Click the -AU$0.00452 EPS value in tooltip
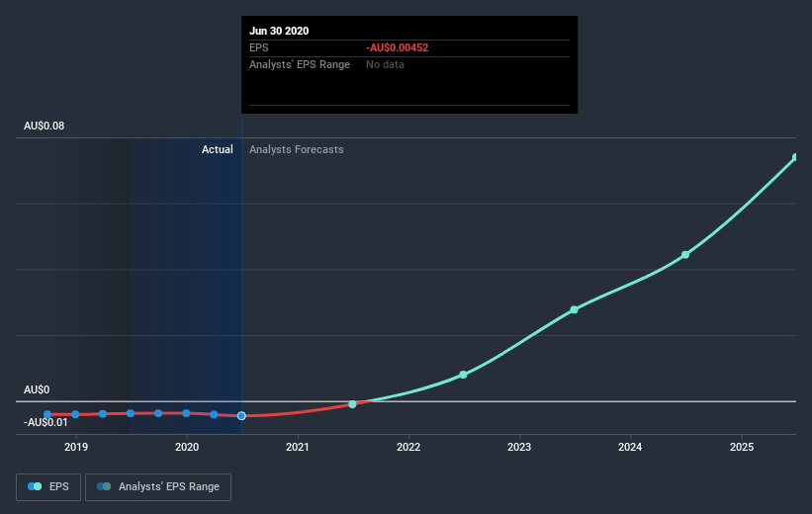 (398, 47)
